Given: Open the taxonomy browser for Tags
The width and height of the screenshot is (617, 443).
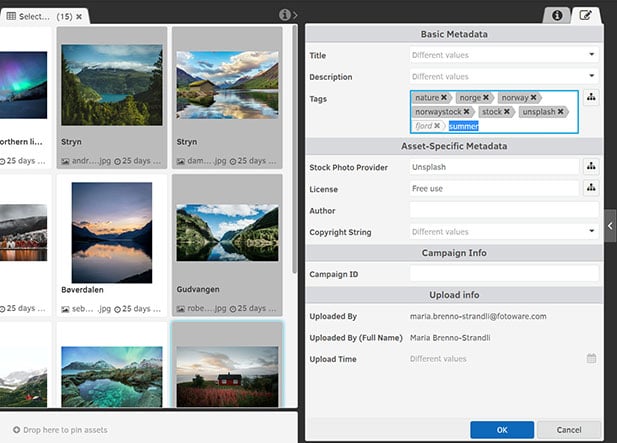Looking at the screenshot, I should (591, 97).
